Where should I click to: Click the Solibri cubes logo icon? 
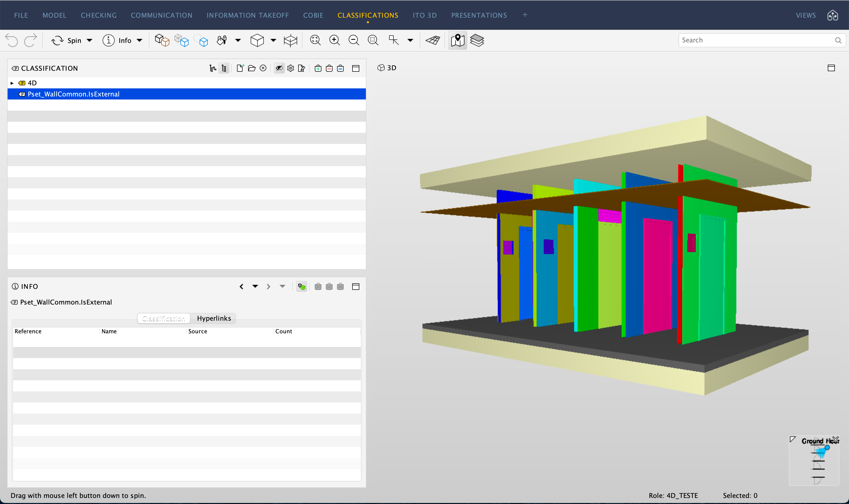point(832,15)
